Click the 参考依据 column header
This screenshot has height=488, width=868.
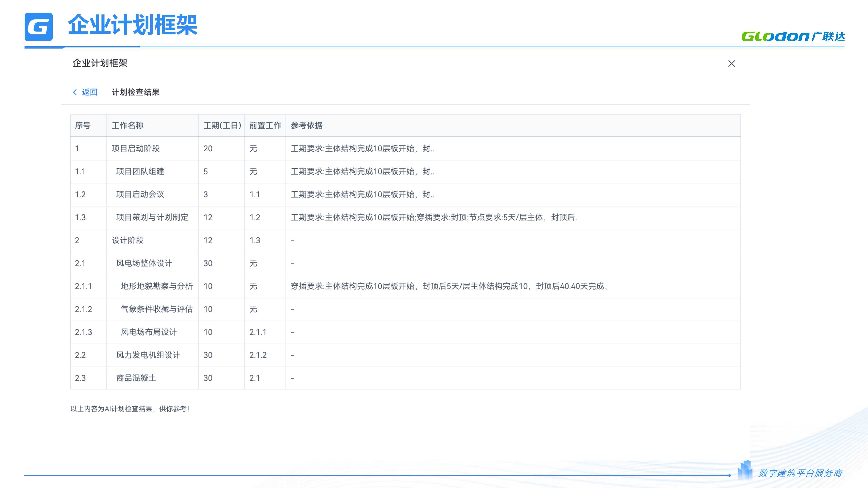pyautogui.click(x=307, y=126)
